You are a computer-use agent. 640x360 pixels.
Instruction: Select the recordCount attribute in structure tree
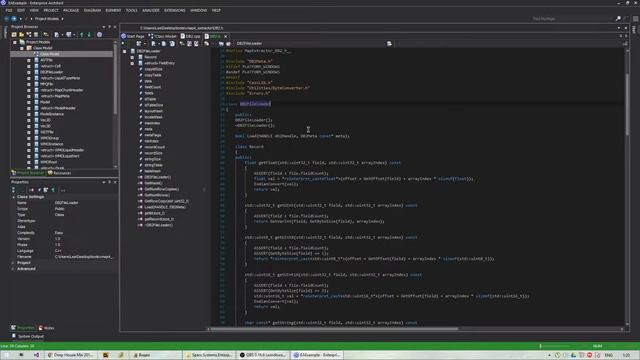[x=154, y=147]
